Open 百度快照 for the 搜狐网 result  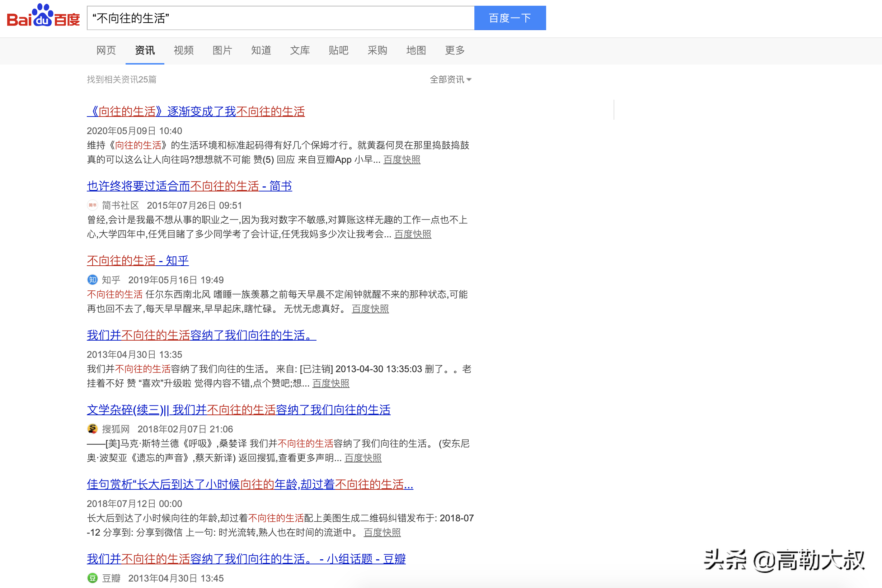click(x=363, y=458)
